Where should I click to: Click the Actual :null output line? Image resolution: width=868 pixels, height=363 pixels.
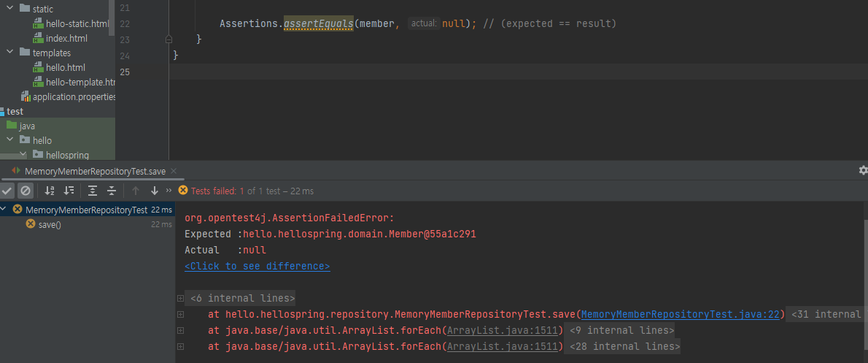pyautogui.click(x=225, y=251)
